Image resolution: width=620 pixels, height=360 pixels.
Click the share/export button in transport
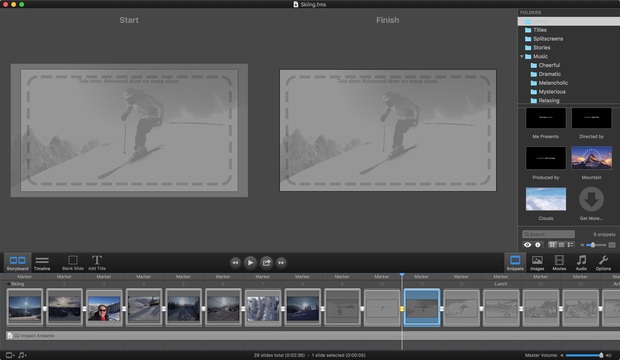266,262
